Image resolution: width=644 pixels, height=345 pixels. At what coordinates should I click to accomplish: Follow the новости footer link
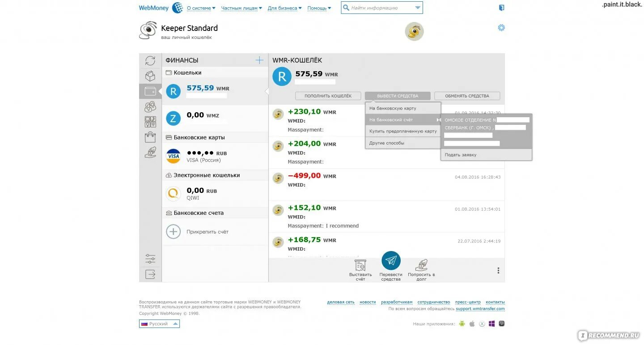pyautogui.click(x=368, y=302)
